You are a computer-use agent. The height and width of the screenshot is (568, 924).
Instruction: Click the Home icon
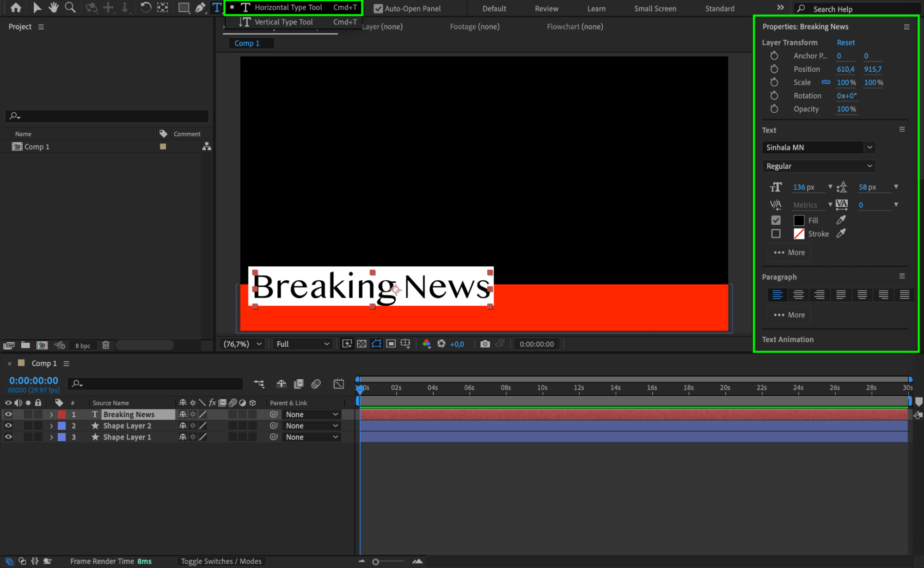[x=16, y=7]
